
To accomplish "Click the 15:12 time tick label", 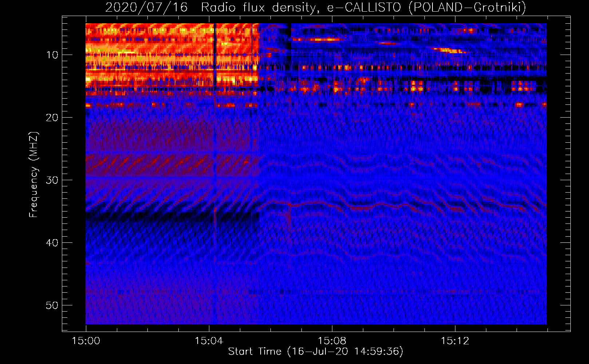I will pyautogui.click(x=455, y=341).
